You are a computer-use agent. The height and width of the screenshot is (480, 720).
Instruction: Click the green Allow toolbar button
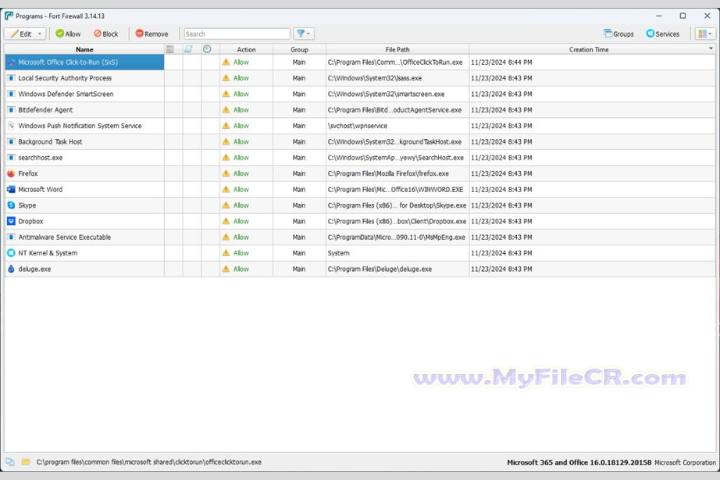[x=68, y=34]
